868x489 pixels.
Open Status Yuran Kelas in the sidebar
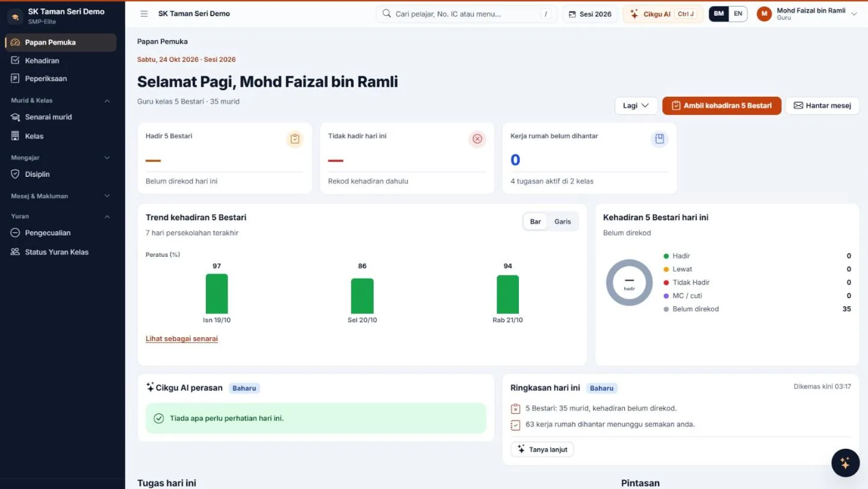[60, 252]
